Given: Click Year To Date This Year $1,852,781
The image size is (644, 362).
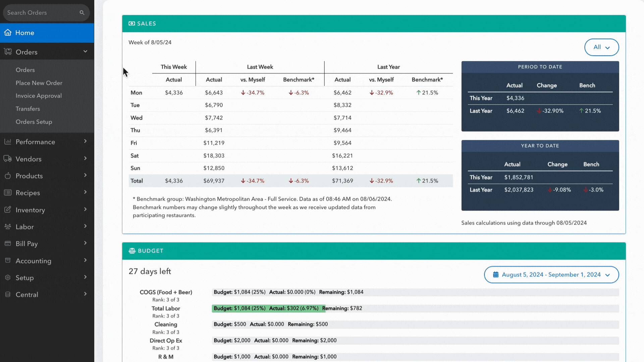Looking at the screenshot, I should coord(519,177).
